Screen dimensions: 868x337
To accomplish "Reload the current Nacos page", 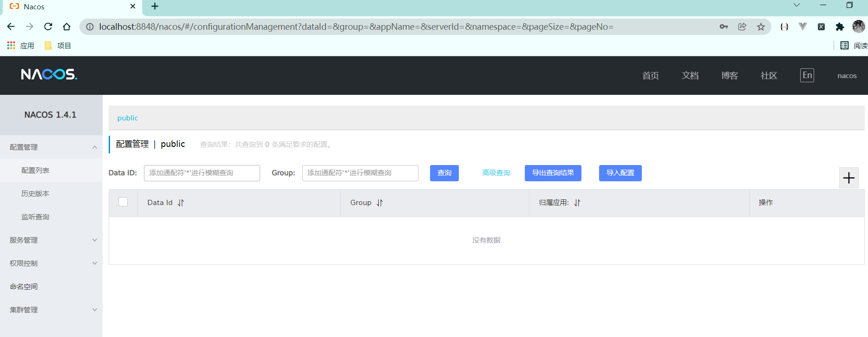I will [x=48, y=26].
